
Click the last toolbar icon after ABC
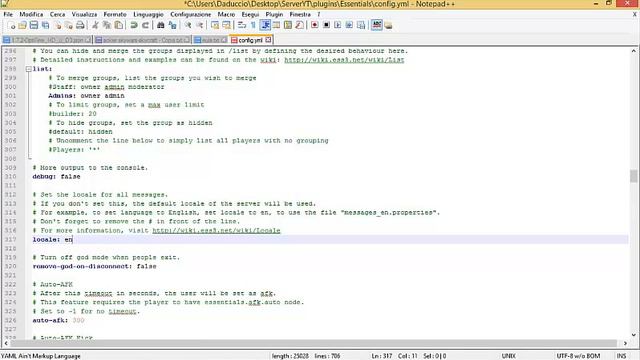pos(388,25)
